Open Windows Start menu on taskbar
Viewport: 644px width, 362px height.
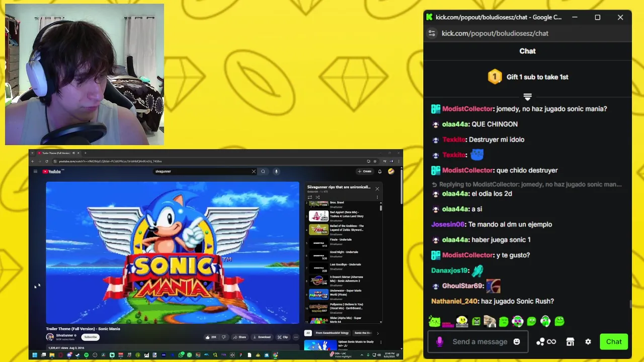[x=34, y=355]
